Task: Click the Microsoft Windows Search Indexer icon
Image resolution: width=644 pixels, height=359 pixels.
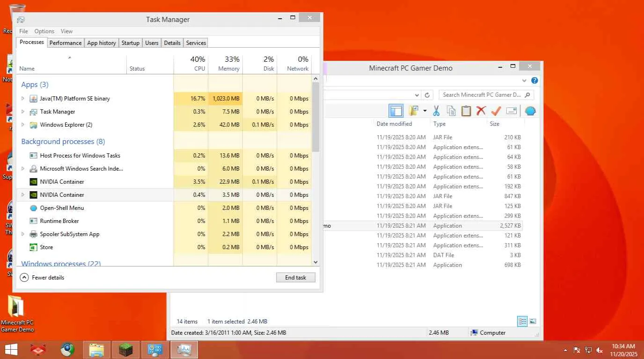Action: click(33, 169)
